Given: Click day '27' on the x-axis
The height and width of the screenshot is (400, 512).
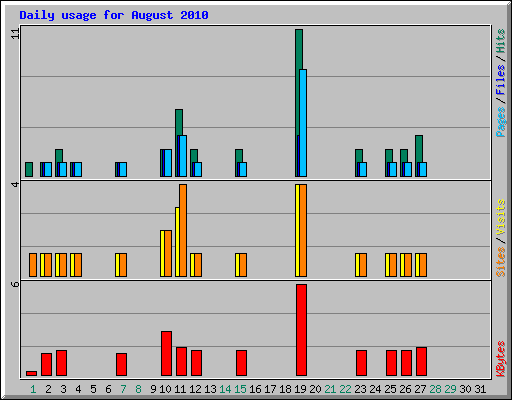Looking at the screenshot, I should 420,389.
